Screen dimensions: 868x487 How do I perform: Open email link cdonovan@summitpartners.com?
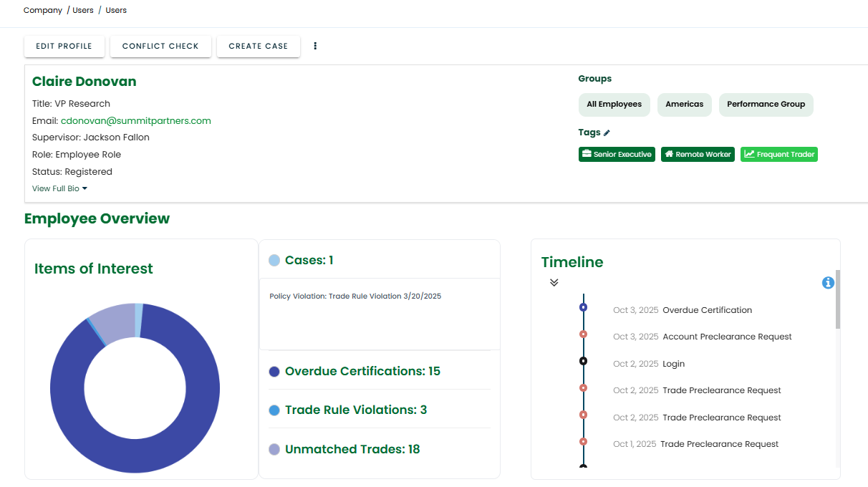point(135,120)
